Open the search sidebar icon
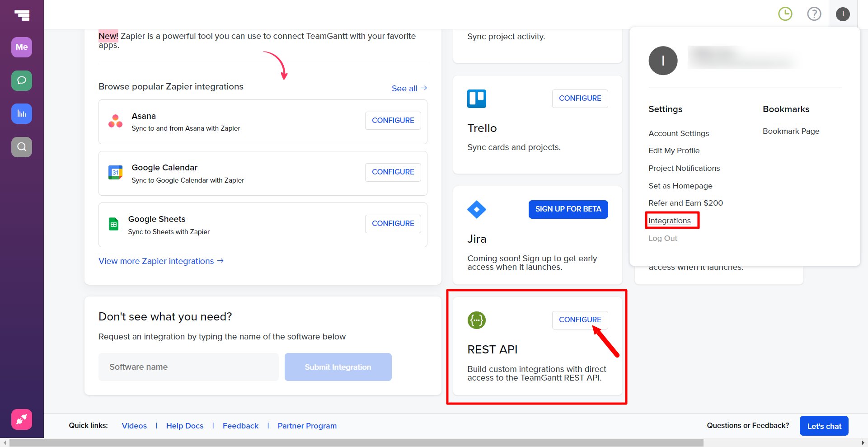The width and height of the screenshot is (868, 447). click(22, 147)
